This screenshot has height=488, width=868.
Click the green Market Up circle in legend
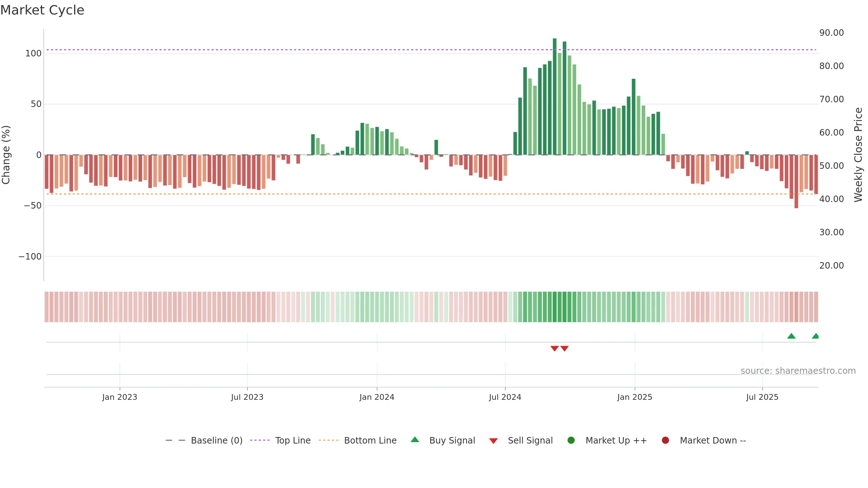click(571, 440)
